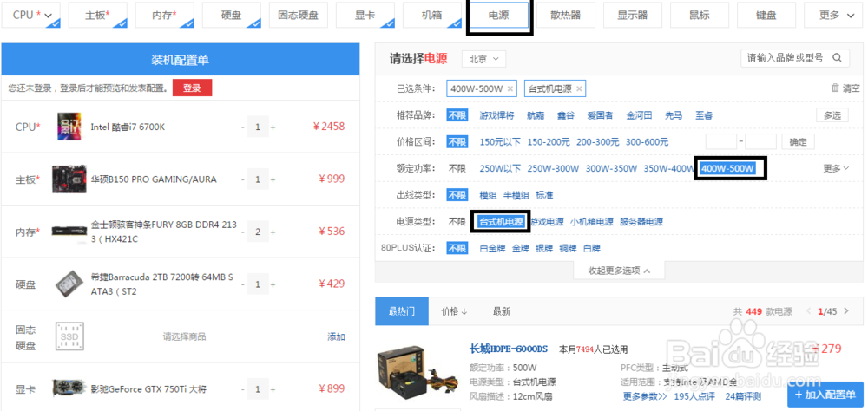Increase 内存 quantity with plus
Image resolution: width=868 pixels, height=411 pixels.
(x=273, y=232)
